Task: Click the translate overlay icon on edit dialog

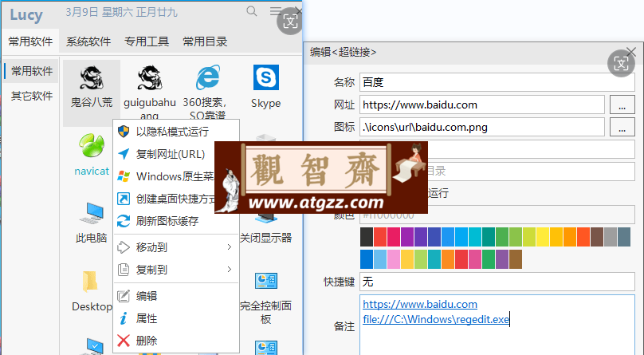Action: coord(621,63)
